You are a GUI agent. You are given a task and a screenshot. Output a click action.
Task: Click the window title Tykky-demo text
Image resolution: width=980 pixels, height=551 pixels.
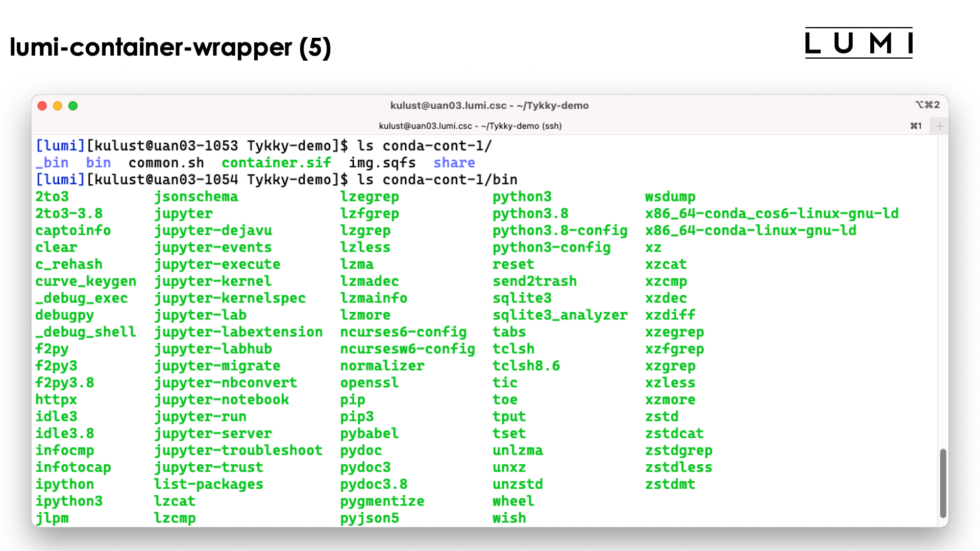click(x=489, y=106)
